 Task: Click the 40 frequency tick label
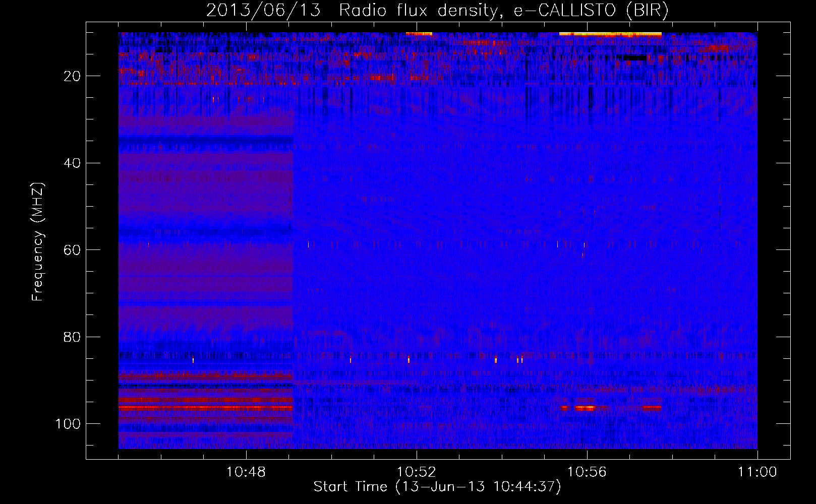(x=72, y=163)
